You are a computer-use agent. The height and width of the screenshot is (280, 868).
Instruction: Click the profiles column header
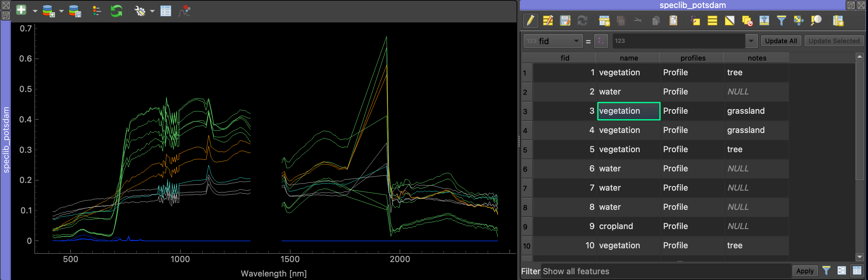tap(693, 58)
